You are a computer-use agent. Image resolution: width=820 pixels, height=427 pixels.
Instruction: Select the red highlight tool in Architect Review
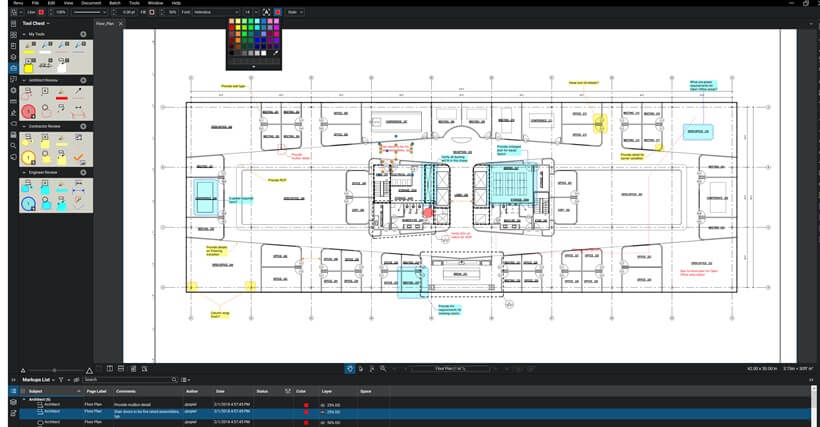pos(62,95)
